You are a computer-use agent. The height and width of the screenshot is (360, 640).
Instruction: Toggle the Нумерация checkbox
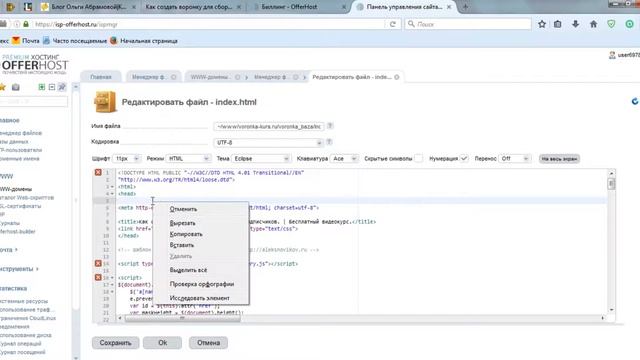[464, 158]
